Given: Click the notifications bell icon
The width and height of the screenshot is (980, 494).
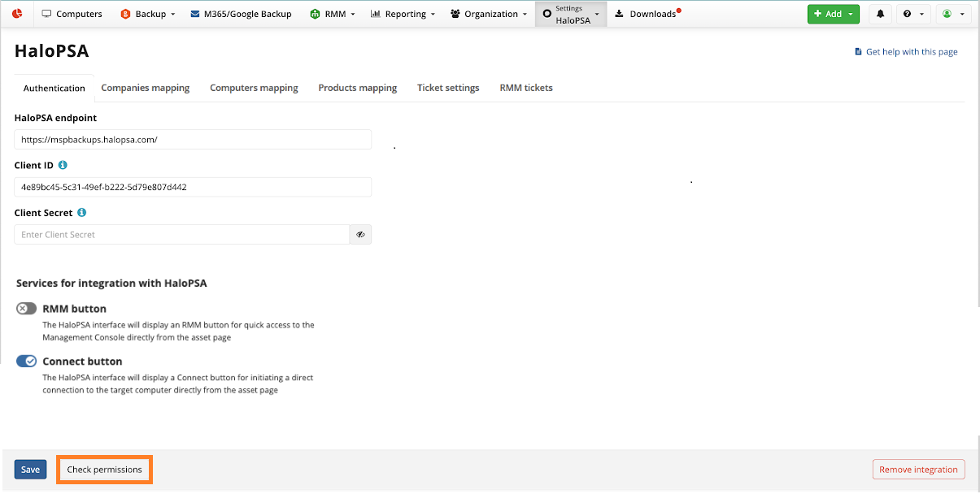Looking at the screenshot, I should coord(880,14).
